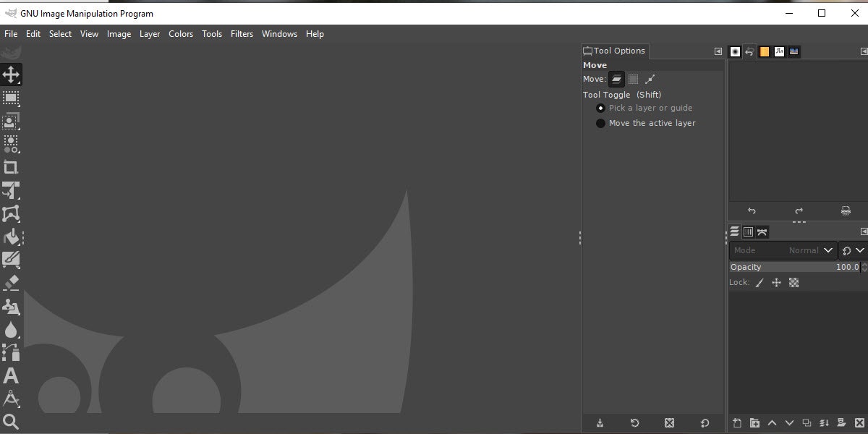Viewport: 868px width, 434px height.
Task: Redo from the undo history panel
Action: point(799,211)
